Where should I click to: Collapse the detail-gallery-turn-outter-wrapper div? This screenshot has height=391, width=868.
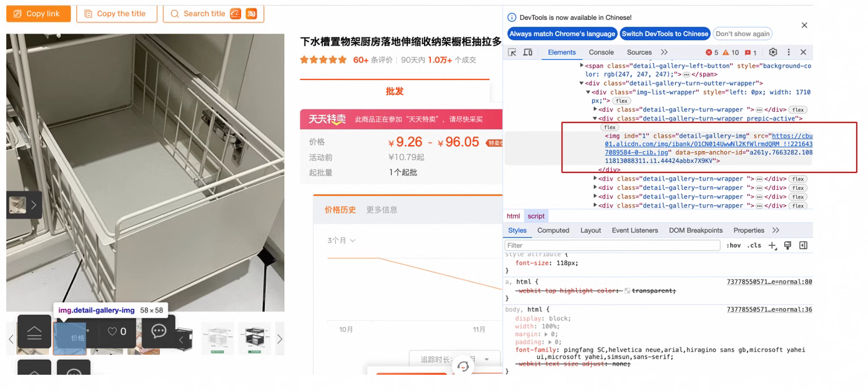(581, 83)
